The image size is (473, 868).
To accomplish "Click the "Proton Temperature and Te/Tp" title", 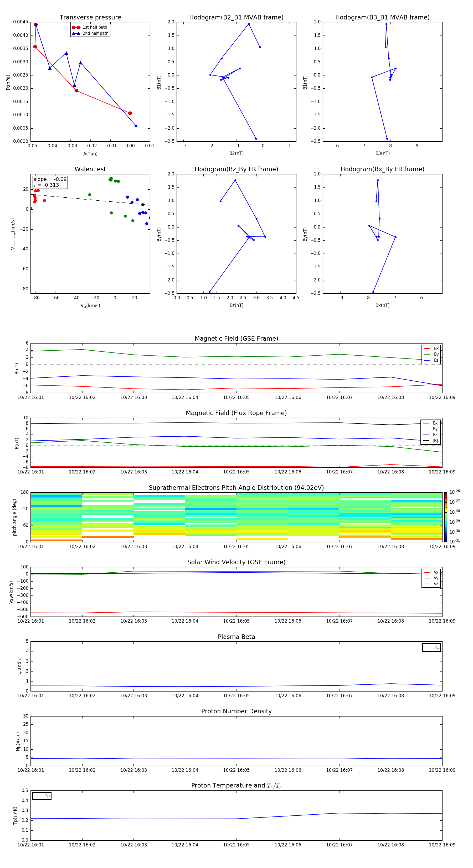I will (236, 785).
